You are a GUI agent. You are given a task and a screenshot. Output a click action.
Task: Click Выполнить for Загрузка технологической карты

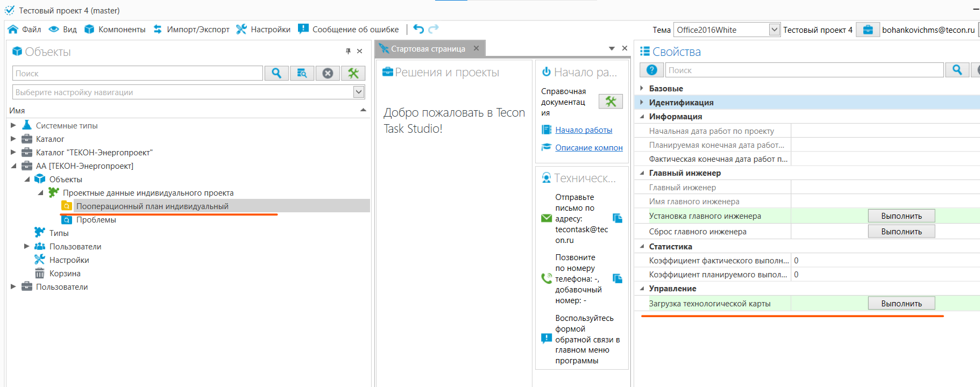pyautogui.click(x=901, y=304)
